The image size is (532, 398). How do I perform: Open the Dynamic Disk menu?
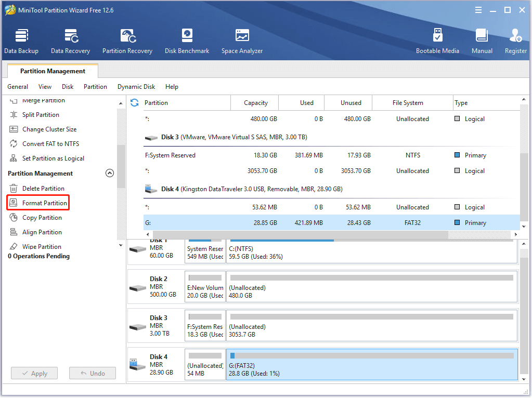click(x=136, y=87)
